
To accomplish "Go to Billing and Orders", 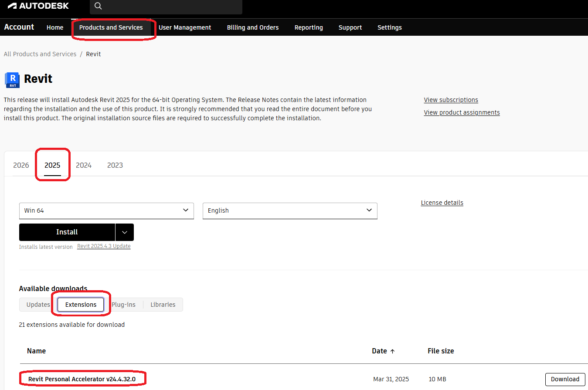I will pos(252,27).
